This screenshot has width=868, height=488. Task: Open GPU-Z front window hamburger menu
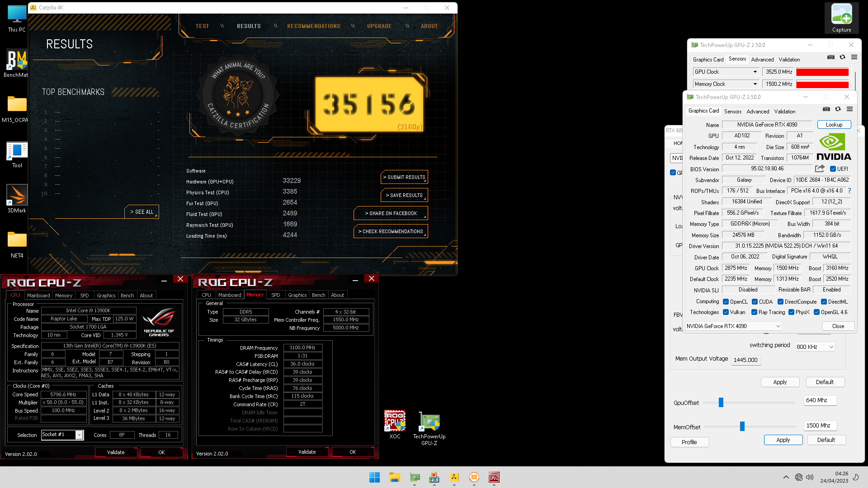tap(849, 109)
